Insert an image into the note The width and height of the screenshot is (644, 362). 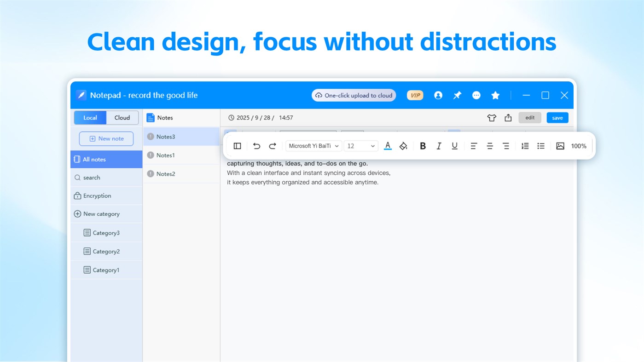(560, 146)
